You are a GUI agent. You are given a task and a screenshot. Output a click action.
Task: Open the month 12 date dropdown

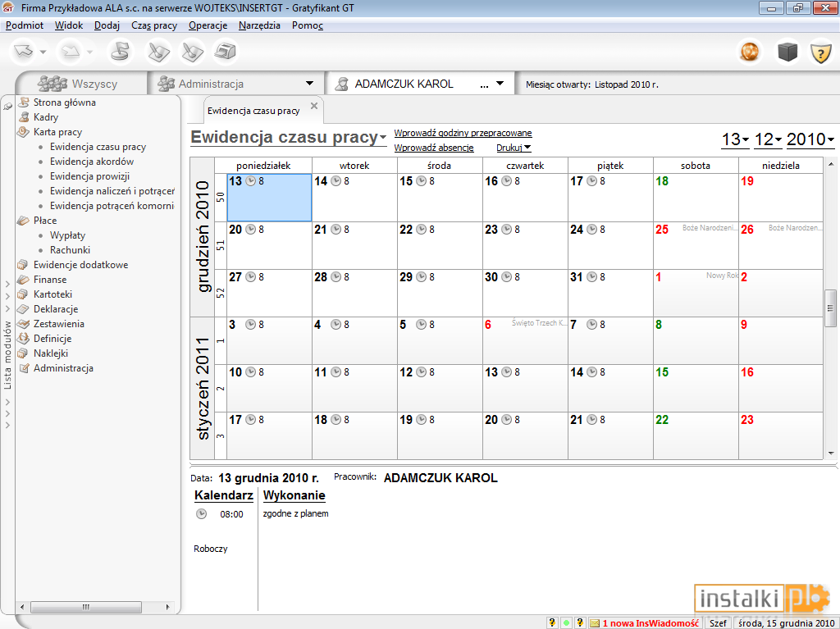(768, 139)
